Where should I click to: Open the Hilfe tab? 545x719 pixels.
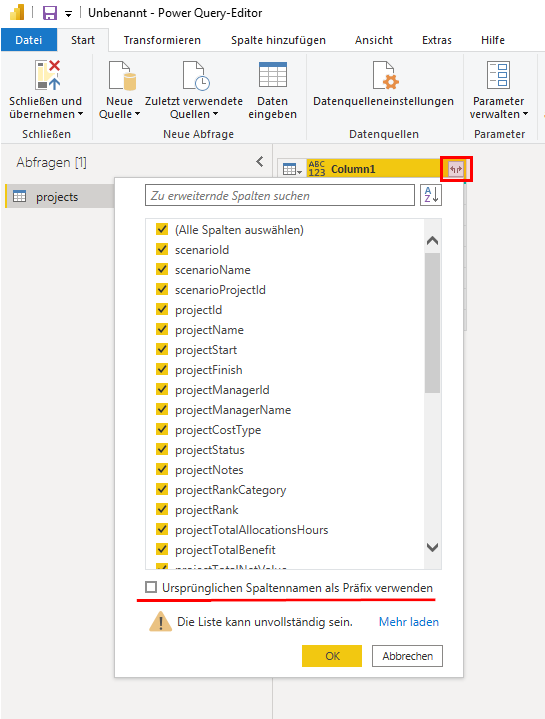tap(493, 40)
